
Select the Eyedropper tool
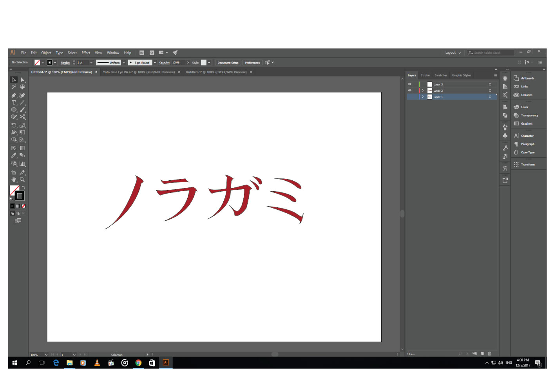tap(14, 155)
